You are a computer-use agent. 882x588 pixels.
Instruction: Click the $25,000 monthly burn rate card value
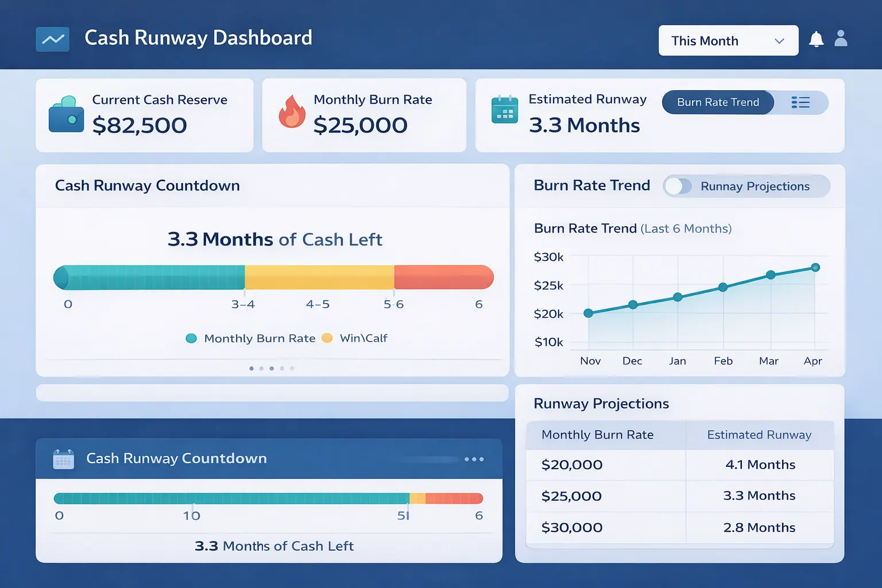361,125
